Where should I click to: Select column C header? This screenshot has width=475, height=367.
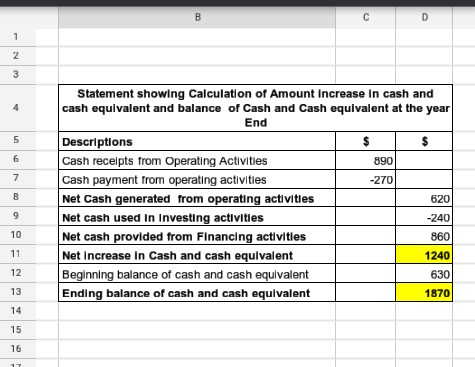point(366,17)
